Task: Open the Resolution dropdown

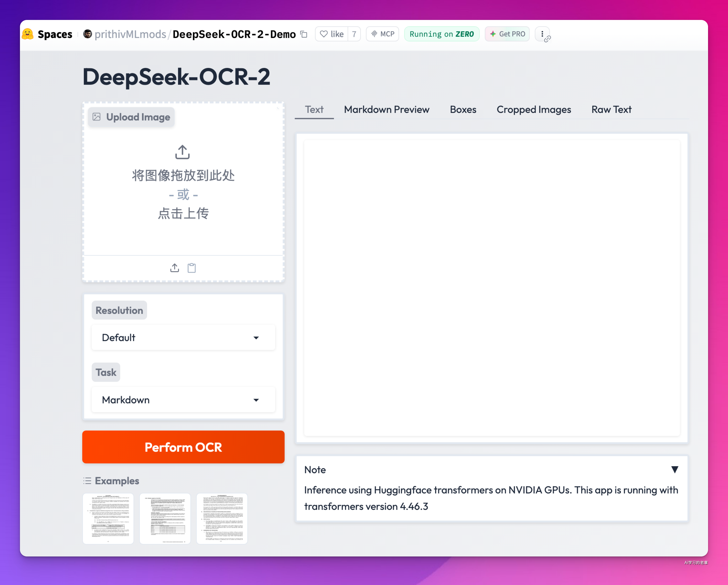Action: [183, 338]
